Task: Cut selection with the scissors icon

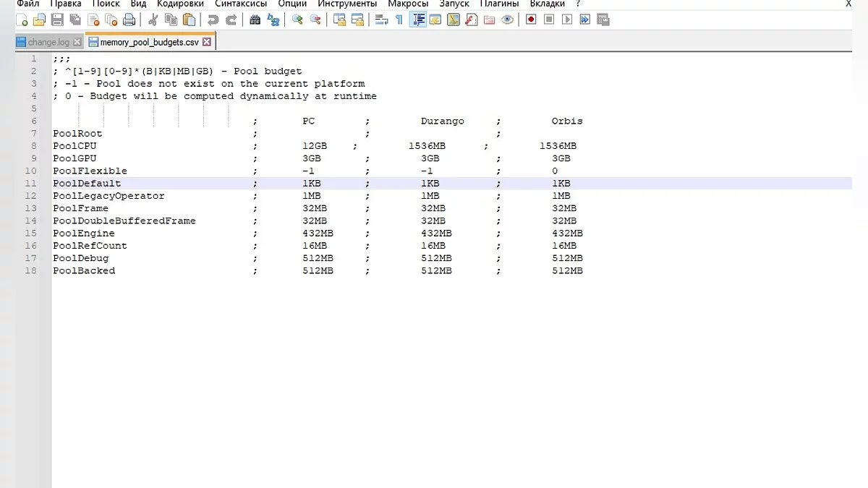Action: point(153,20)
